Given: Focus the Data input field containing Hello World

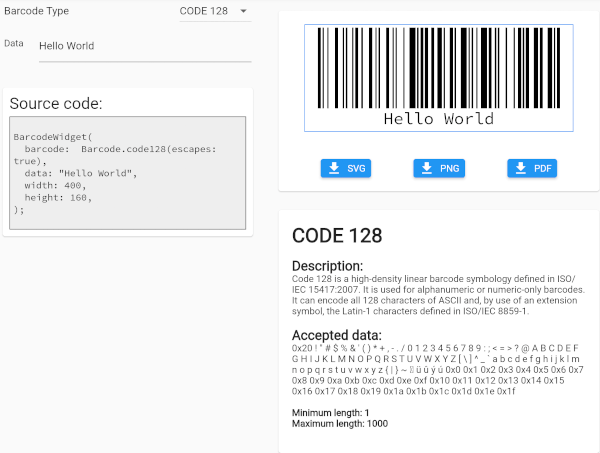Looking at the screenshot, I should pyautogui.click(x=145, y=46).
